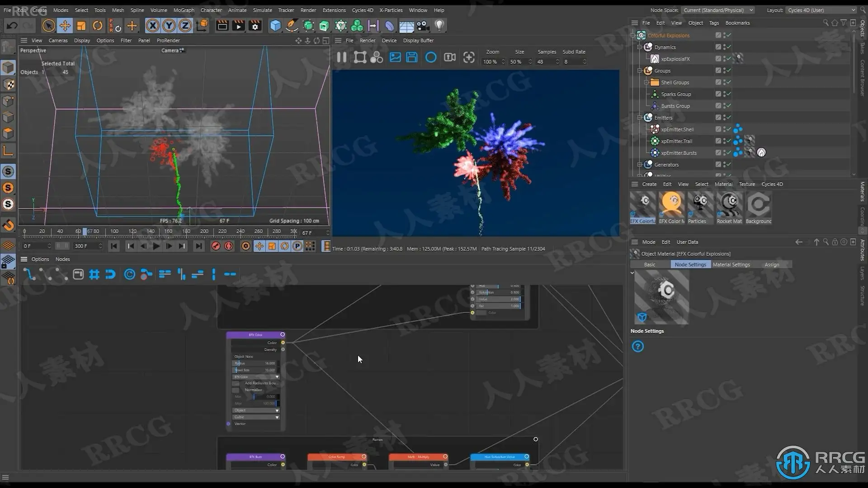This screenshot has height=488, width=868.
Task: Pause the live render preview
Action: tap(342, 57)
